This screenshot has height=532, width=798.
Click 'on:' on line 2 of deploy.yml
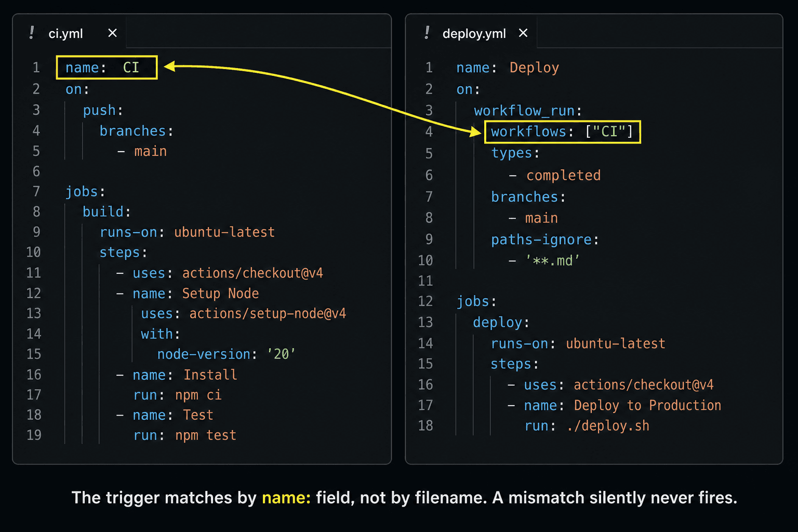pyautogui.click(x=468, y=89)
